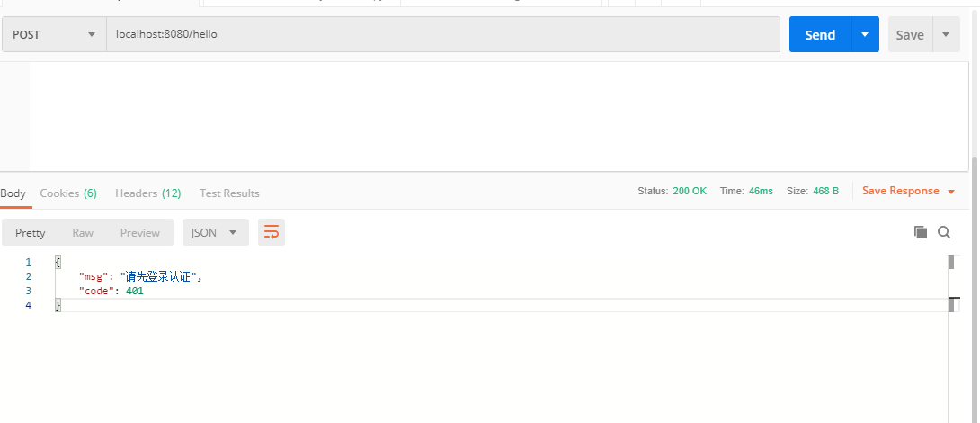
Task: Collapse the JSON object at line 1
Action: click(58, 262)
